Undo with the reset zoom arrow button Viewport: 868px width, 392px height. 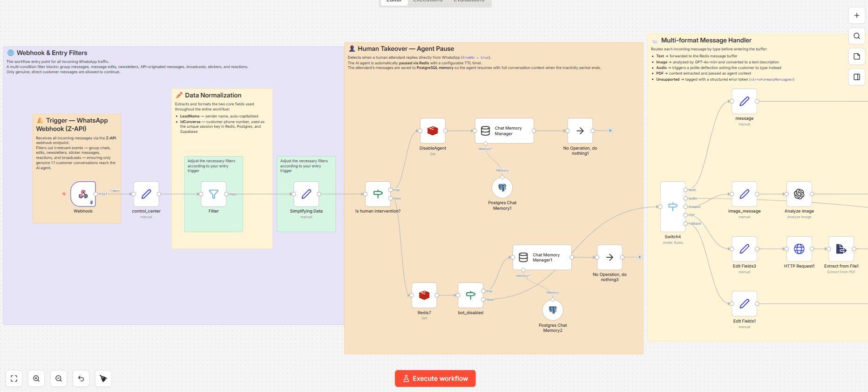pyautogui.click(x=81, y=378)
